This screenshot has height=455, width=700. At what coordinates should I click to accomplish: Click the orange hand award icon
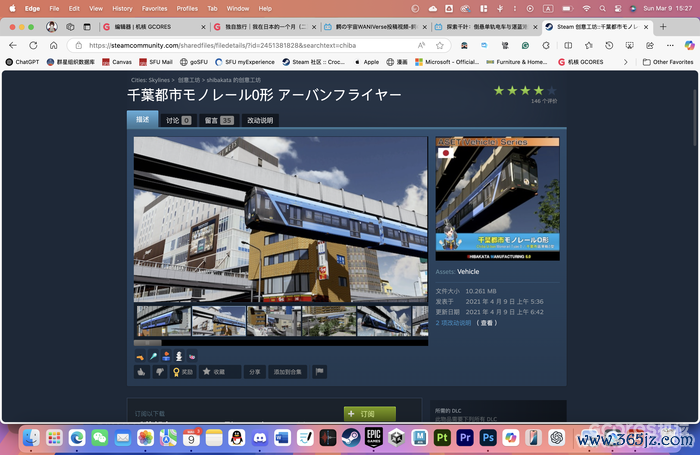pyautogui.click(x=140, y=356)
